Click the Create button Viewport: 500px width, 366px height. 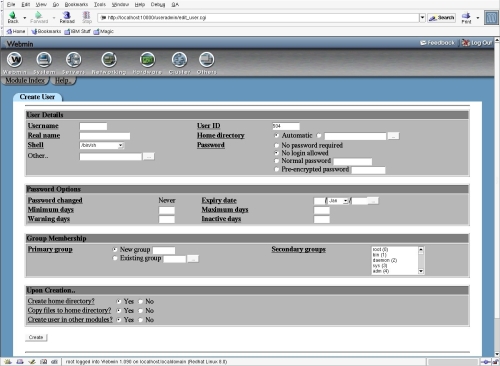click(36, 337)
